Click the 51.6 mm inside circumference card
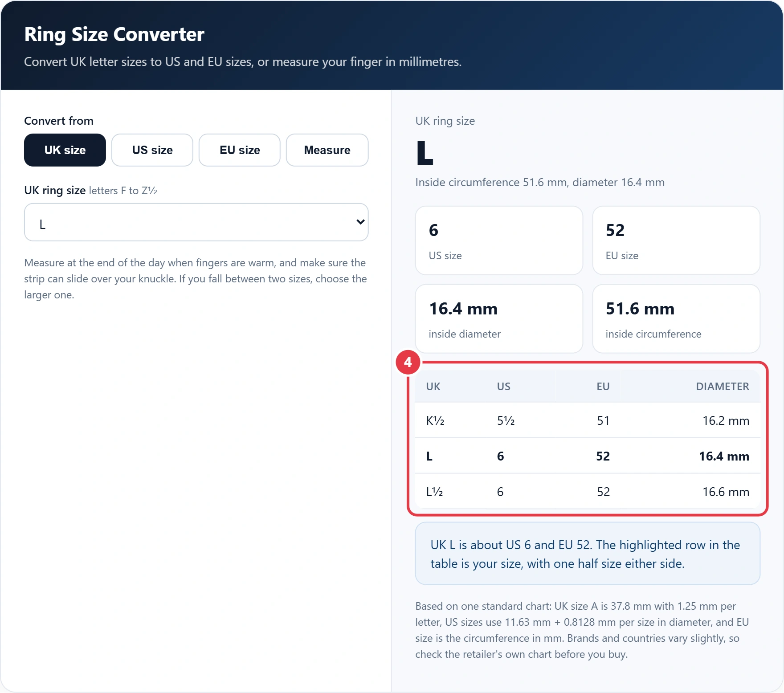784x693 pixels. (676, 319)
